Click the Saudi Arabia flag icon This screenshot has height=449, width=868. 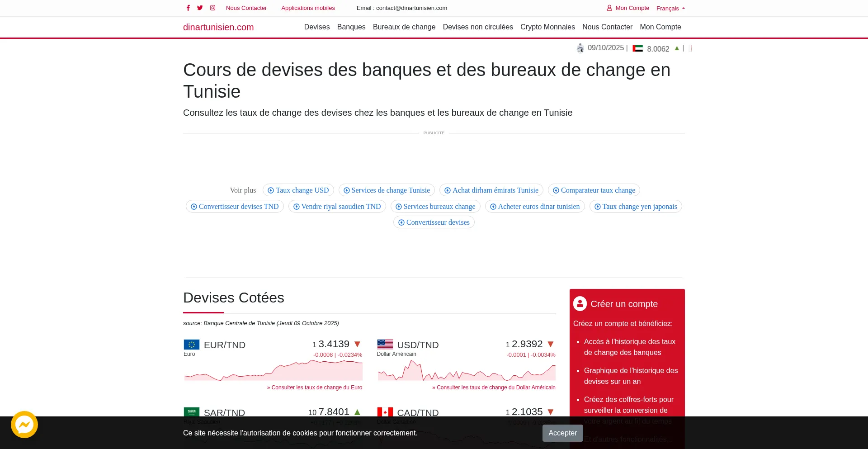(192, 412)
